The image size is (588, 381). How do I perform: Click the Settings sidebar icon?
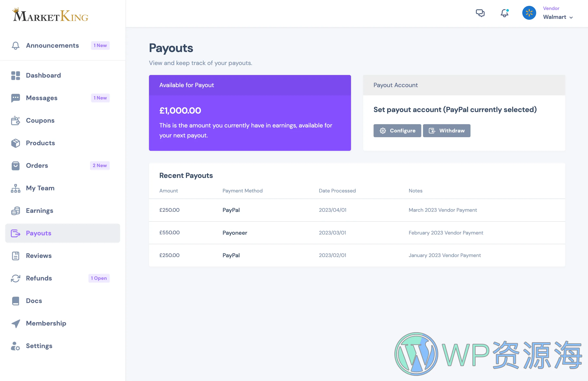point(15,346)
